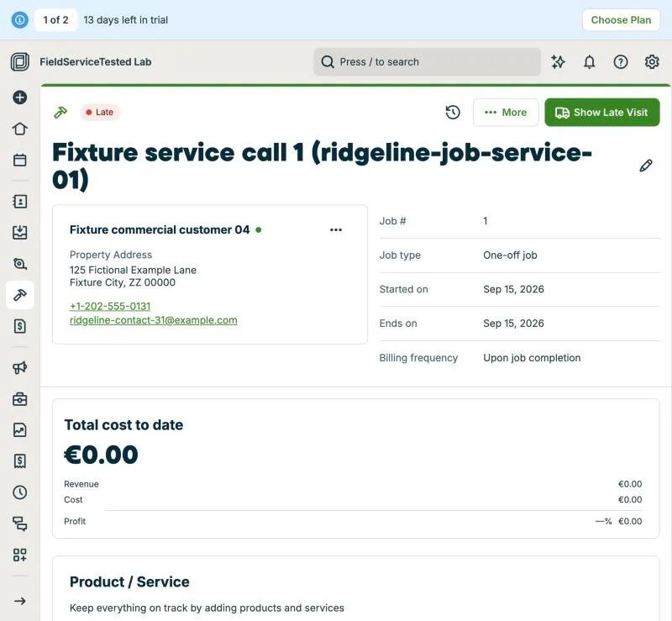The width and height of the screenshot is (672, 621).
Task: Open Expenses receipt icon in sidebar
Action: click(19, 461)
